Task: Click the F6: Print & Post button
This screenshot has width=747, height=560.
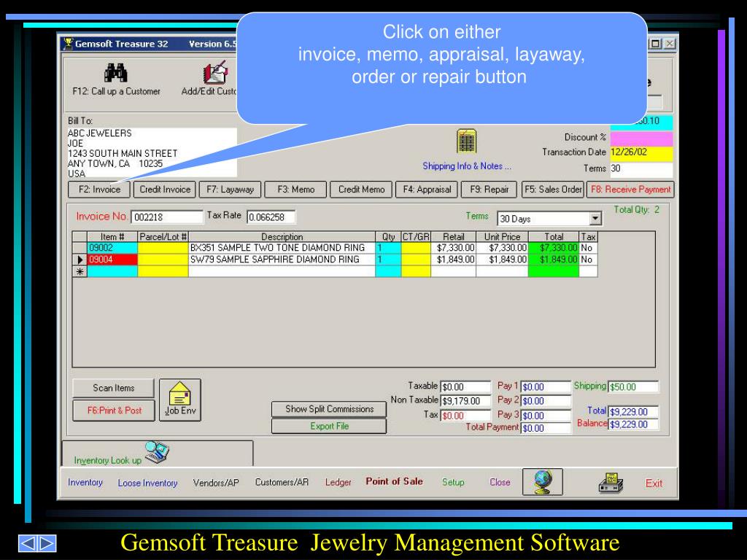Action: tap(114, 411)
